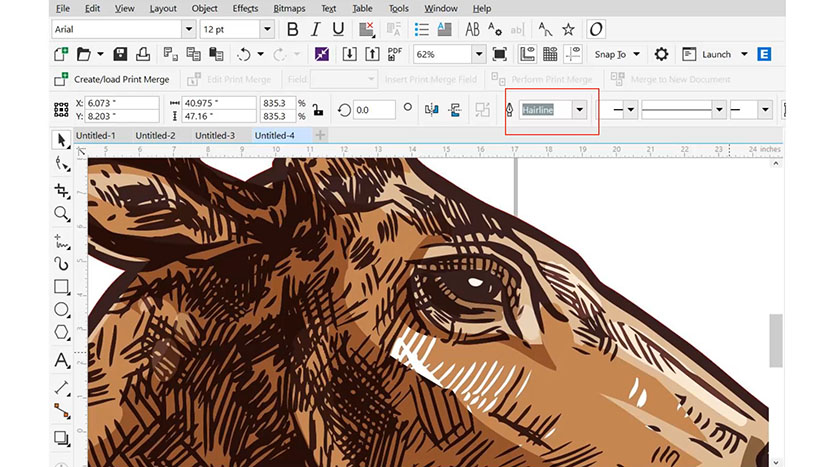This screenshot has width=830, height=467.
Task: Select the Crop tool in the toolbox
Action: [x=62, y=189]
